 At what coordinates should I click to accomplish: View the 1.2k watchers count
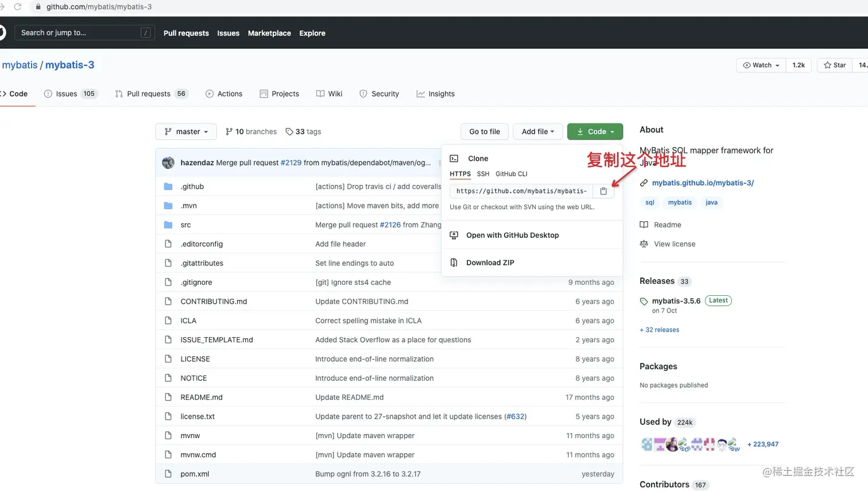point(799,65)
